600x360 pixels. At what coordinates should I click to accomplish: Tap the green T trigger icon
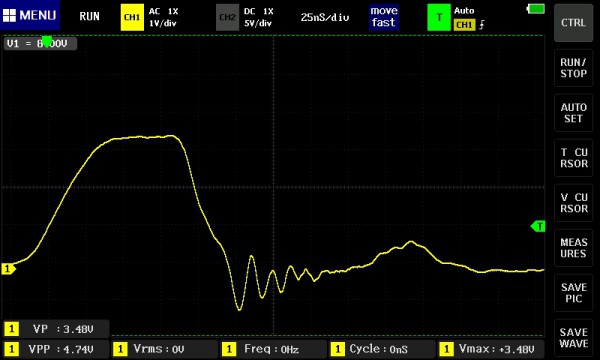tap(439, 17)
